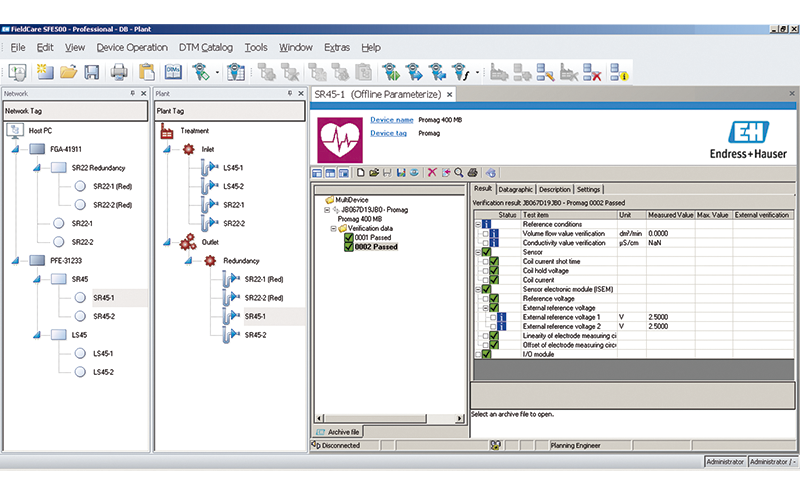
Task: Tick Linearity of electrode measuring checkbox
Action: pos(486,336)
